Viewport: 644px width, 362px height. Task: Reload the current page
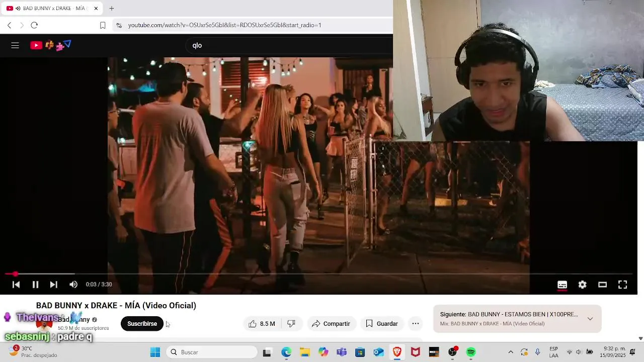tap(34, 25)
